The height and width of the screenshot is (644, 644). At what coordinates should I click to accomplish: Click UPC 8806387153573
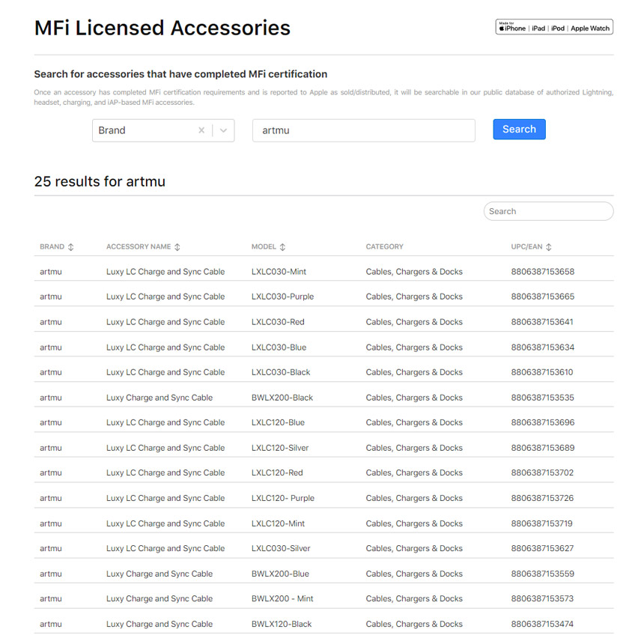click(542, 598)
